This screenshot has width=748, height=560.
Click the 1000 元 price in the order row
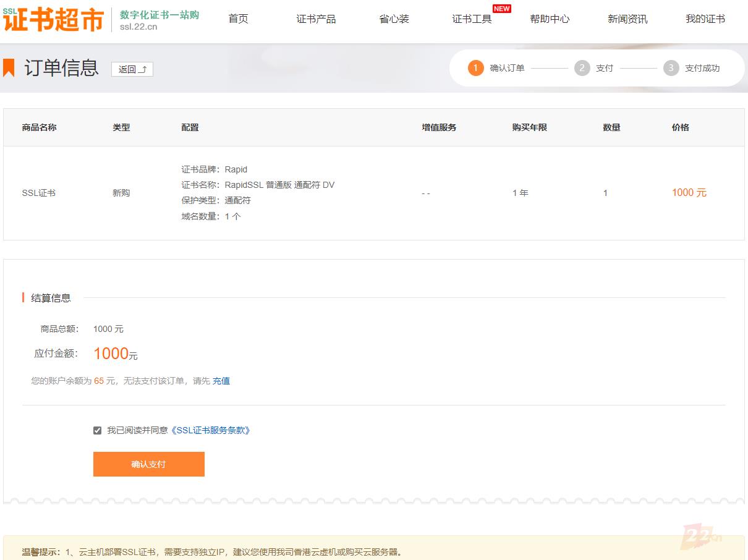(689, 192)
